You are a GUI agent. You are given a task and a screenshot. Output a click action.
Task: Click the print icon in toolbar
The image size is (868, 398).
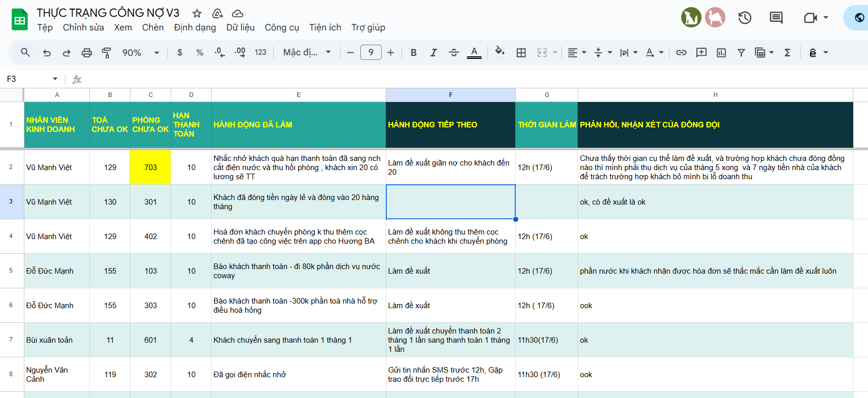pyautogui.click(x=87, y=53)
